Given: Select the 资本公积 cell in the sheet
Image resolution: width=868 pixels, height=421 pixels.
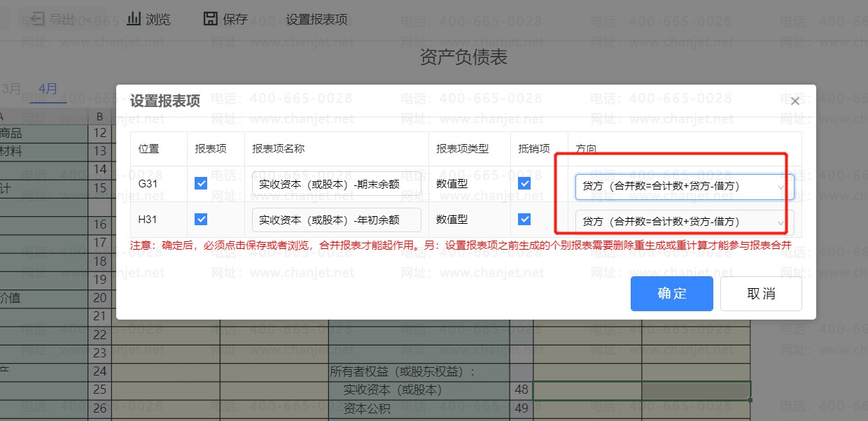Looking at the screenshot, I should (x=367, y=408).
